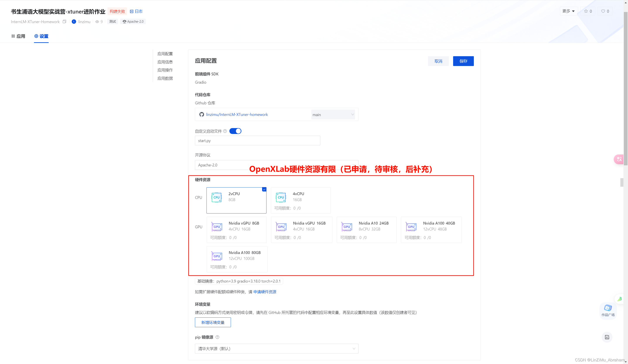Screen dimensions: 628x364
Task: Click the 构建失败 status badge
Action: 117,11
